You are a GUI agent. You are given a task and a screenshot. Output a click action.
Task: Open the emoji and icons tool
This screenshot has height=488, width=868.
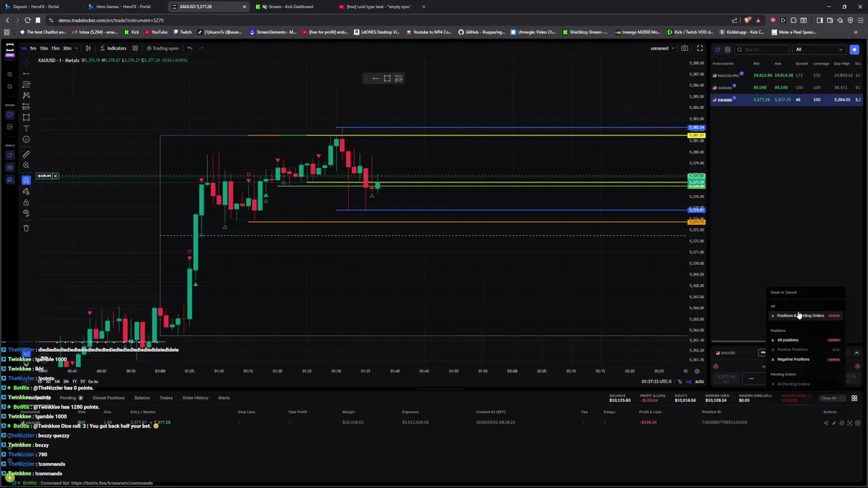pyautogui.click(x=26, y=140)
